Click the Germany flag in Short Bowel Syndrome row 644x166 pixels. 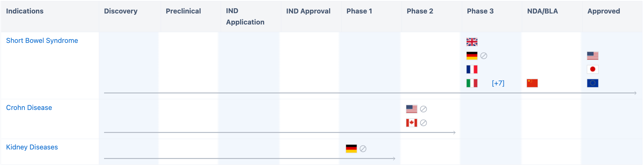[x=472, y=56]
